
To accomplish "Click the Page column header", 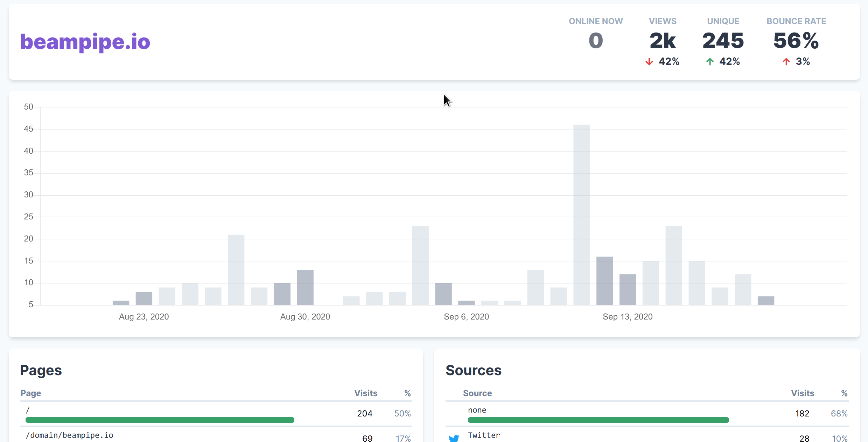I will tap(31, 393).
